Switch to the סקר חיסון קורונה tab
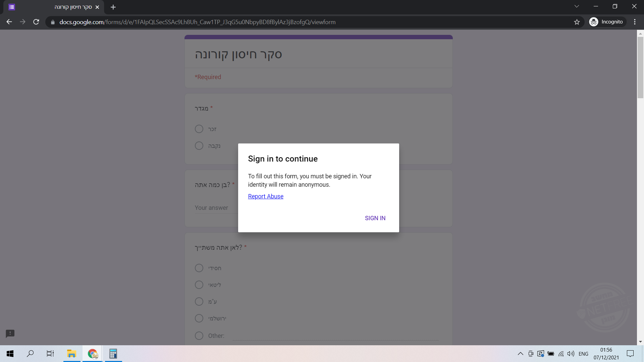Screen dimensions: 644x362 pos(73,7)
